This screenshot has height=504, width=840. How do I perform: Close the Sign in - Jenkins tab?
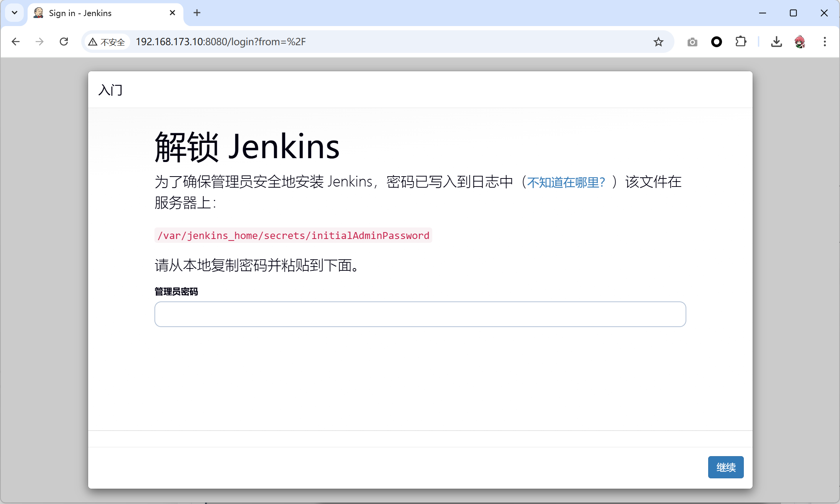(x=172, y=13)
